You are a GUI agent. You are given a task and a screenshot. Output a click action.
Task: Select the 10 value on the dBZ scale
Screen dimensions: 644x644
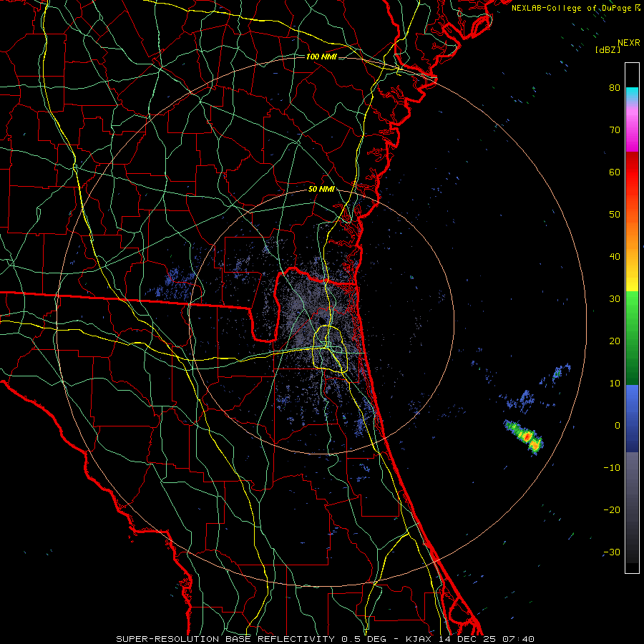[615, 384]
